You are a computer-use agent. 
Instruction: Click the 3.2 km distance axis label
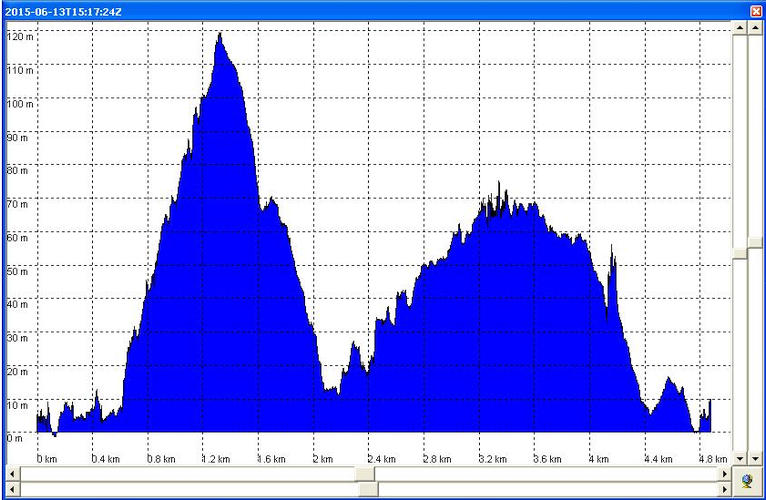point(492,459)
